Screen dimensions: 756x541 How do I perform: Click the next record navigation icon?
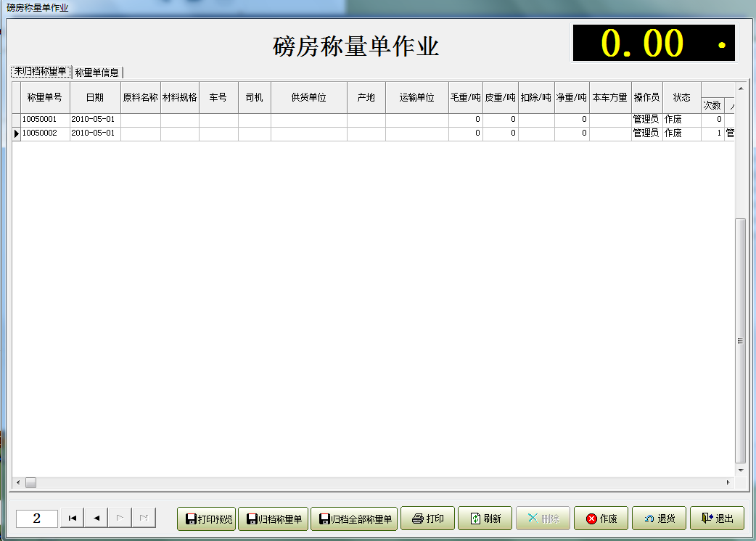pyautogui.click(x=120, y=517)
